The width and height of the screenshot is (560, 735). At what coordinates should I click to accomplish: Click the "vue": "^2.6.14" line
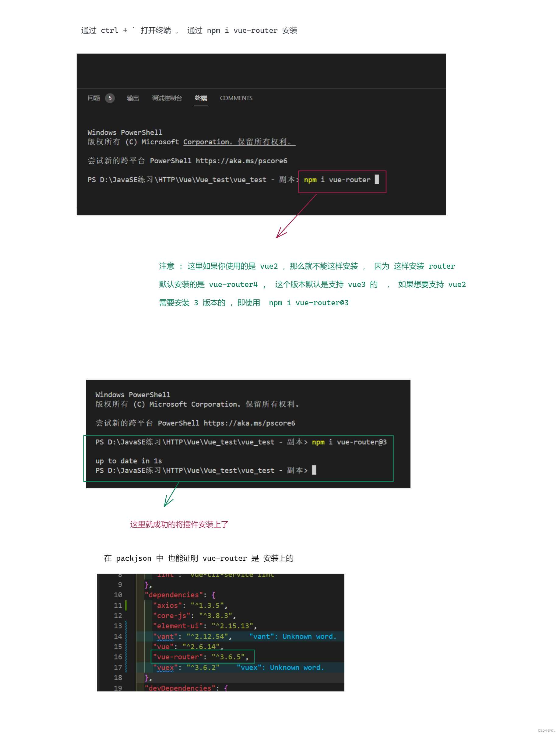188,646
